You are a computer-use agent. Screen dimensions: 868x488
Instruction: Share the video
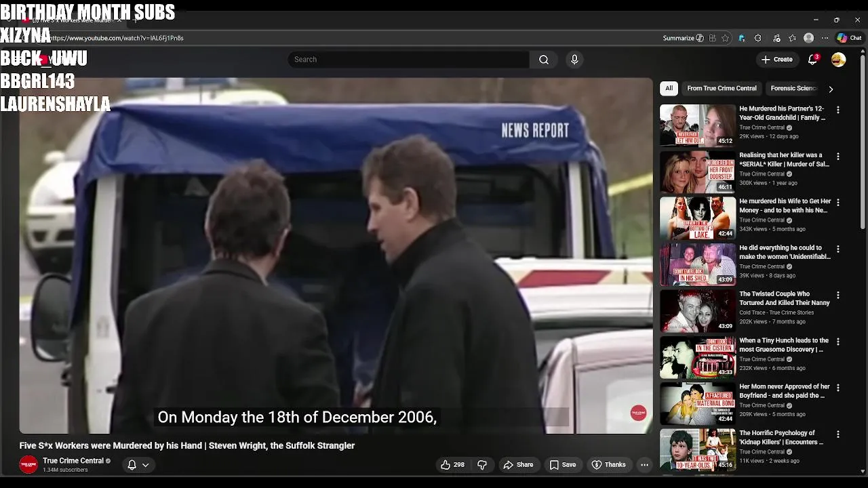(519, 465)
